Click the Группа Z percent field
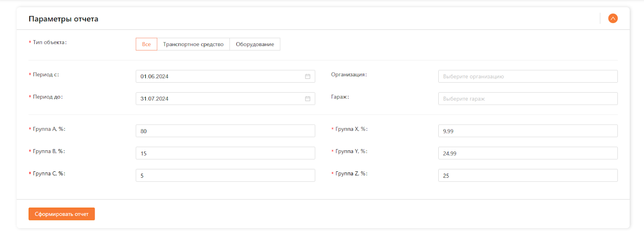Image resolution: width=644 pixels, height=231 pixels. click(x=527, y=175)
